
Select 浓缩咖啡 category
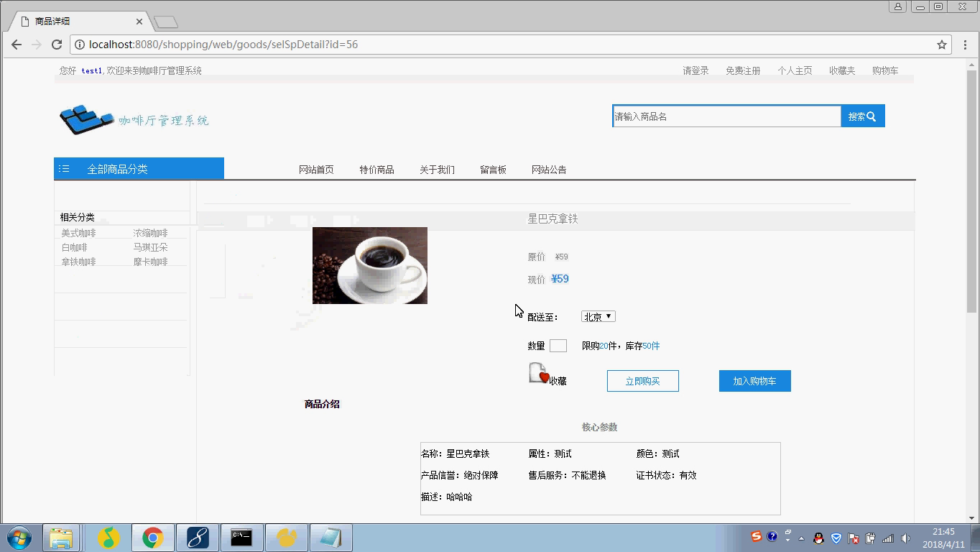[x=150, y=234]
